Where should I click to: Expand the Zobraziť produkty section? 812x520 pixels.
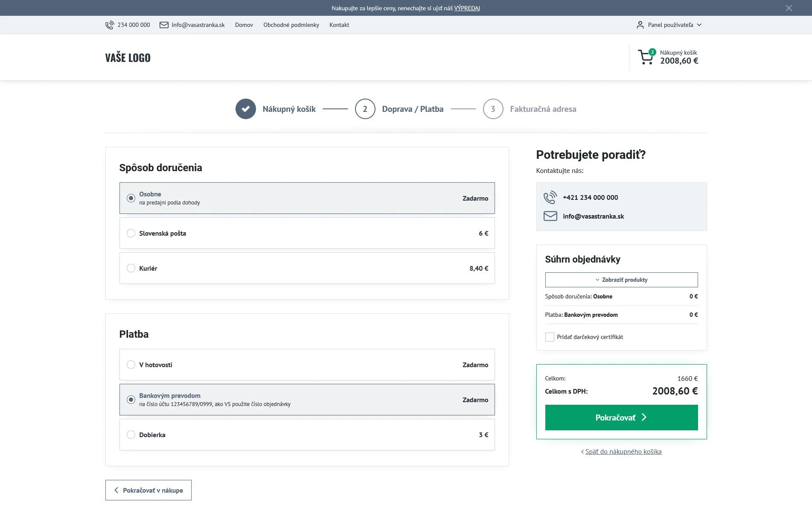coord(621,280)
